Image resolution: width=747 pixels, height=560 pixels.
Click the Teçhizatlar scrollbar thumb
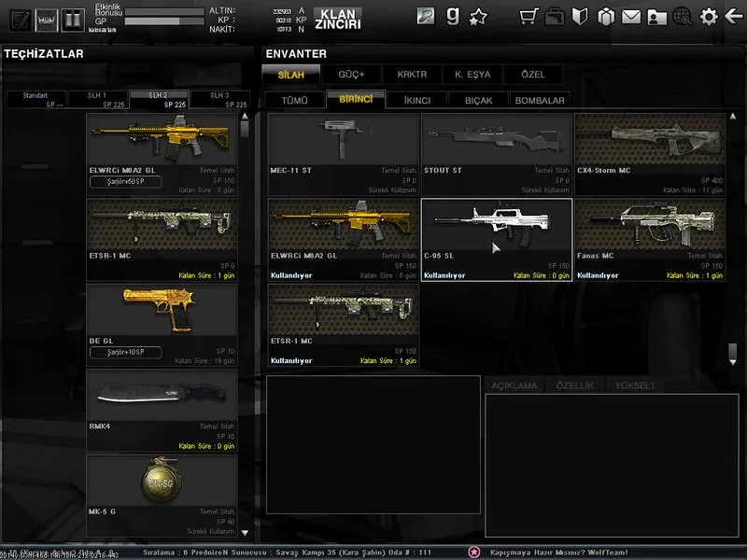[x=245, y=129]
